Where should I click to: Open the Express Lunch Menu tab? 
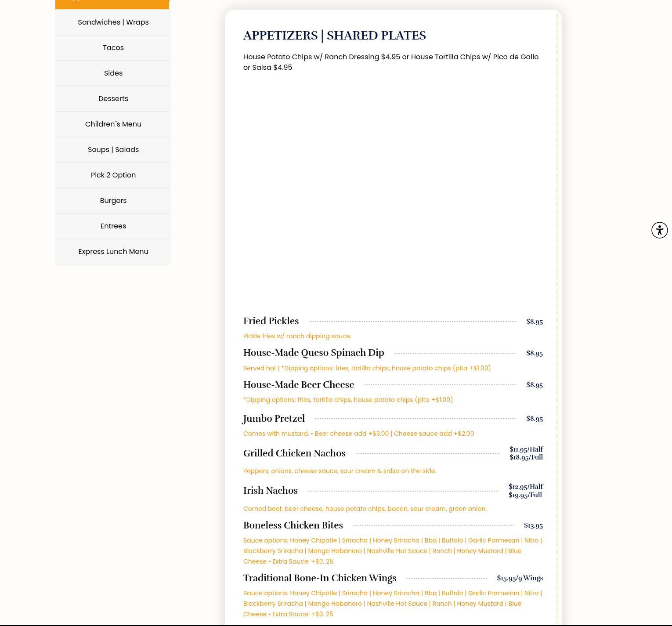pos(113,252)
